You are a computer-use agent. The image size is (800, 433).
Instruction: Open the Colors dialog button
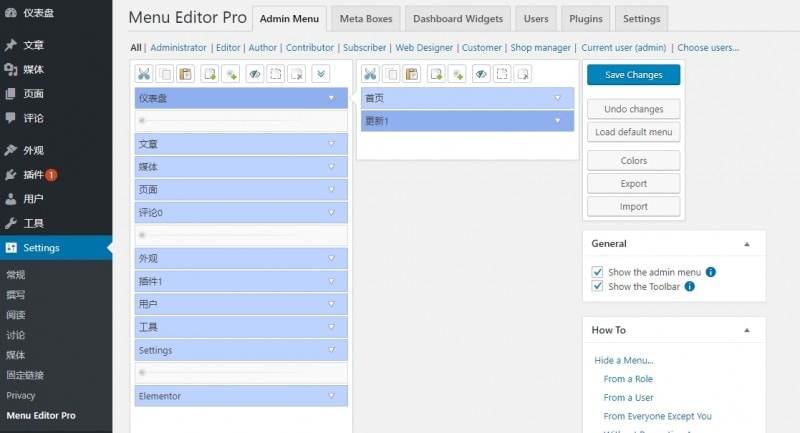[x=634, y=161]
